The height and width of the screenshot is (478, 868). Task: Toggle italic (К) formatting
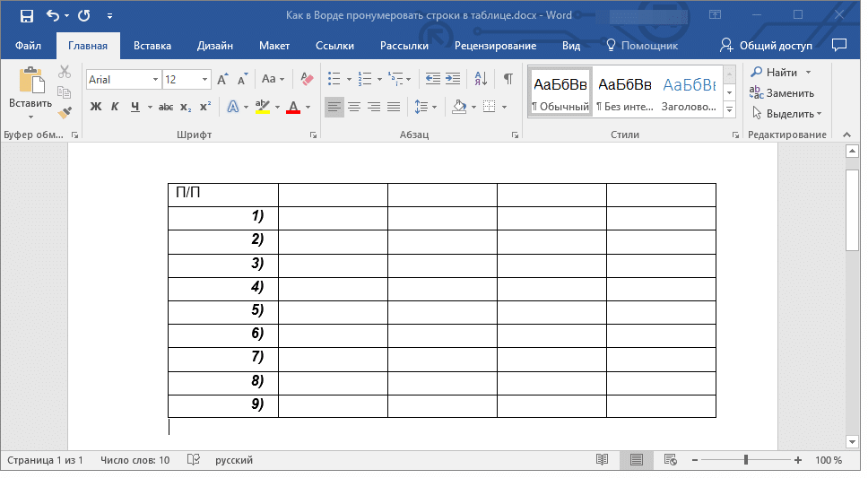tap(115, 107)
